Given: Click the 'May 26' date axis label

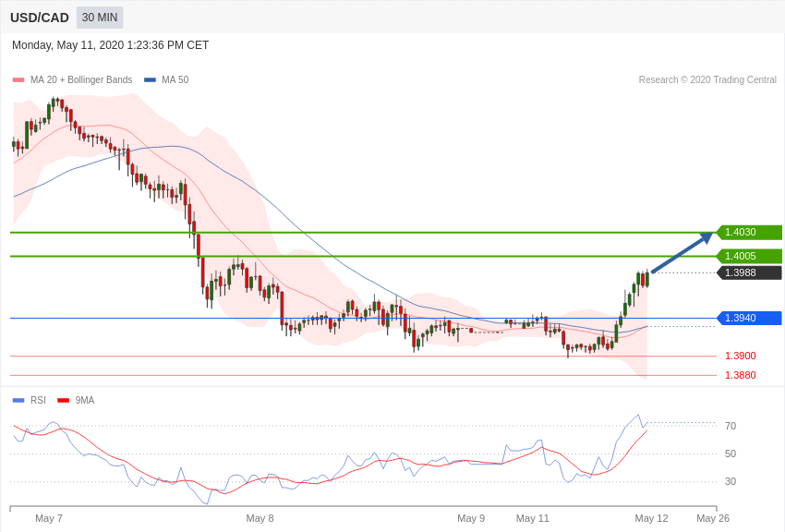Looking at the screenshot, I should [713, 518].
